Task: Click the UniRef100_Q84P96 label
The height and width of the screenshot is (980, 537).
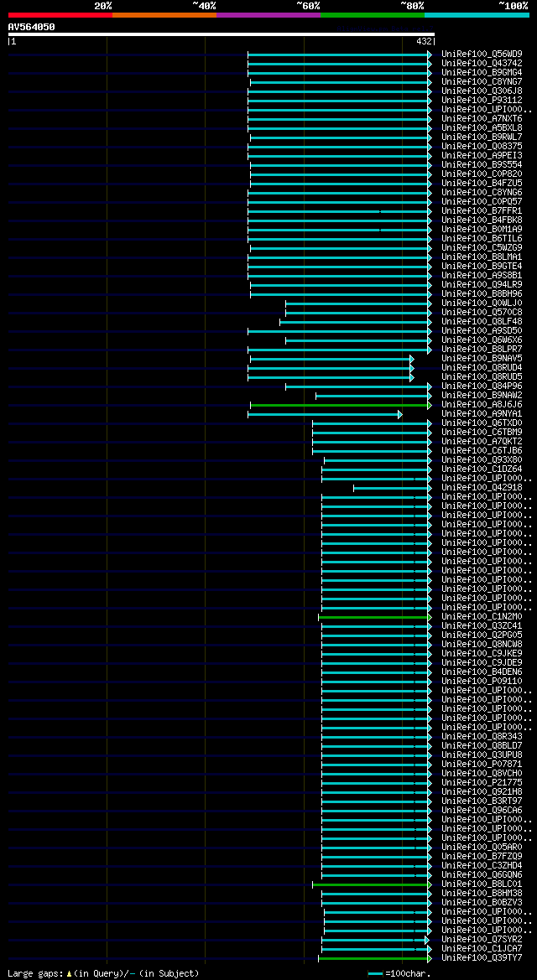Action: coord(482,386)
